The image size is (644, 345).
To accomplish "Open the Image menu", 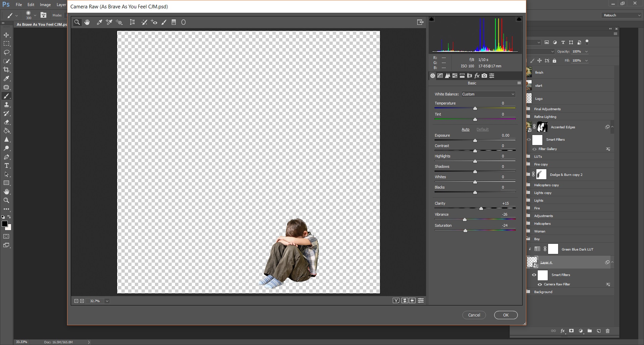I will (45, 5).
